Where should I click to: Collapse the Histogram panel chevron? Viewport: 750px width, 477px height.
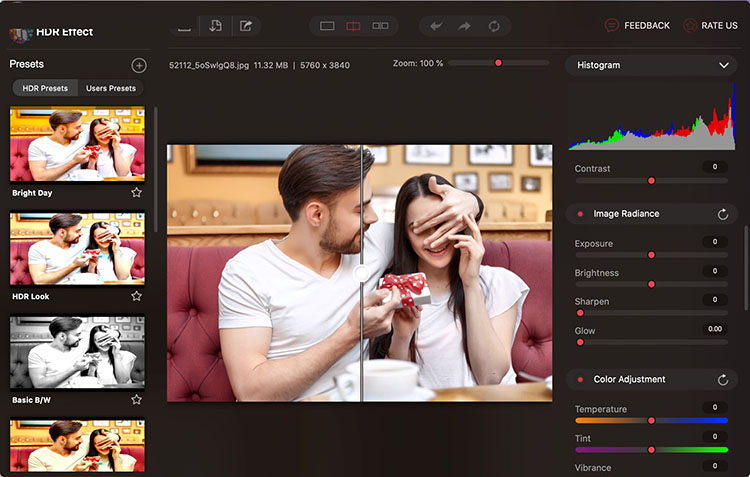pyautogui.click(x=724, y=65)
